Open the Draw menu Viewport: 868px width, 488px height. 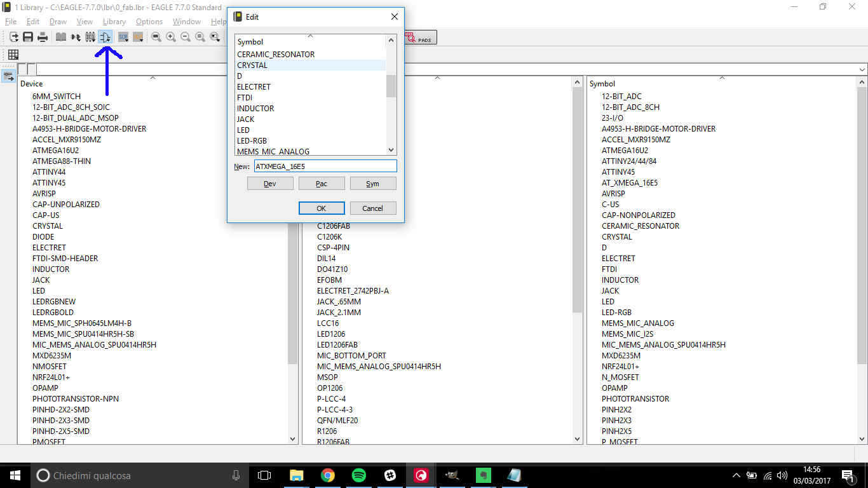coord(58,22)
